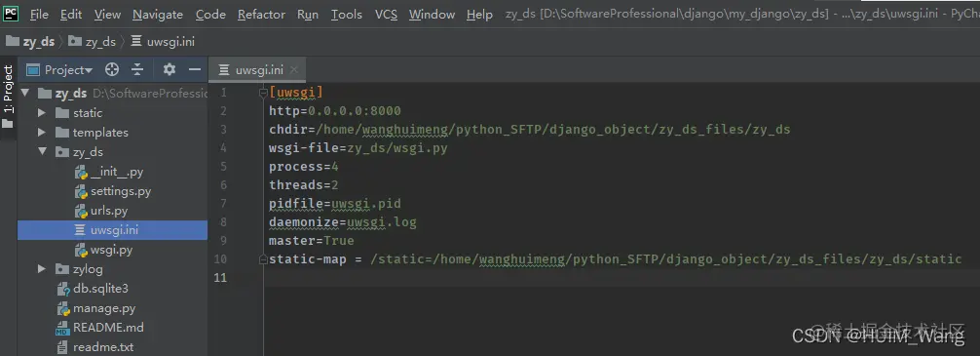
Task: Select the zylog folder in tree
Action: [88, 269]
